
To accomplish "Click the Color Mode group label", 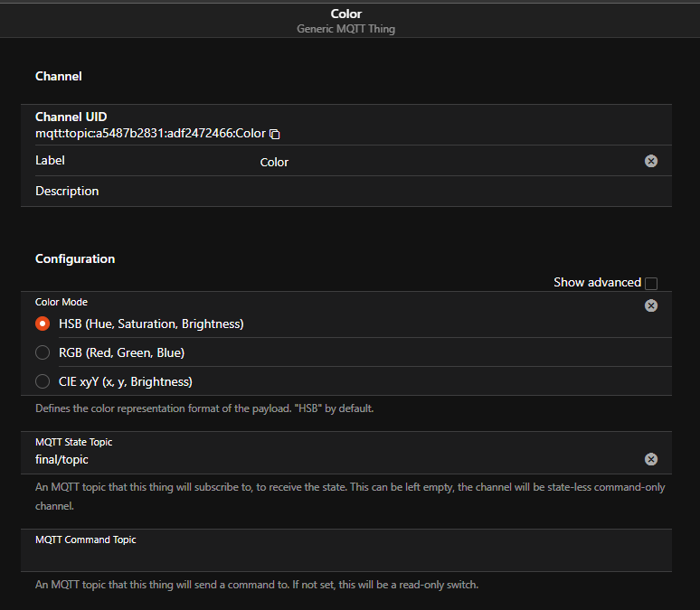I will tap(61, 302).
